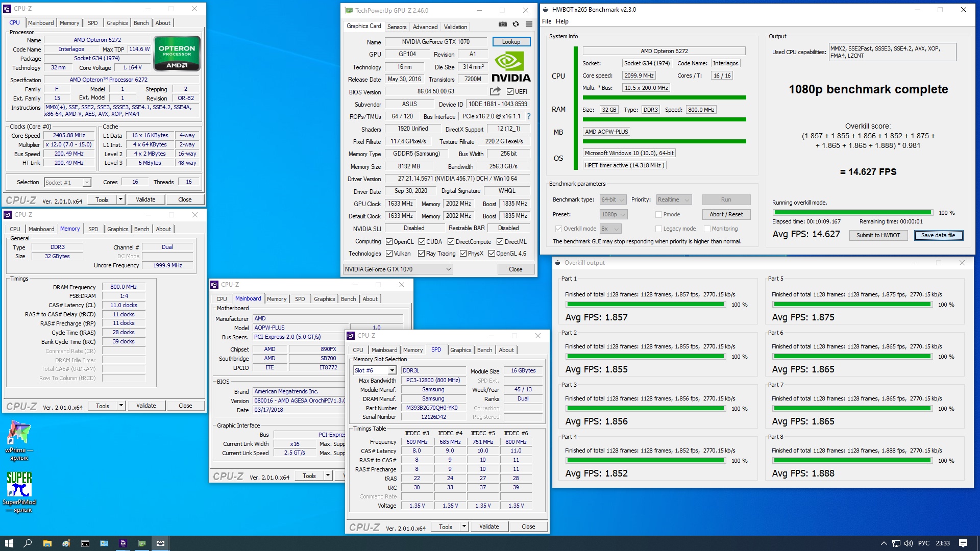
Task: Open the Paint icon in the taskbar
Action: [66, 543]
